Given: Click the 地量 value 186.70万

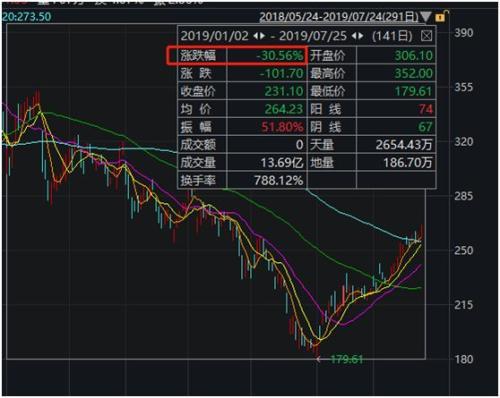Looking at the screenshot, I should [x=408, y=163].
